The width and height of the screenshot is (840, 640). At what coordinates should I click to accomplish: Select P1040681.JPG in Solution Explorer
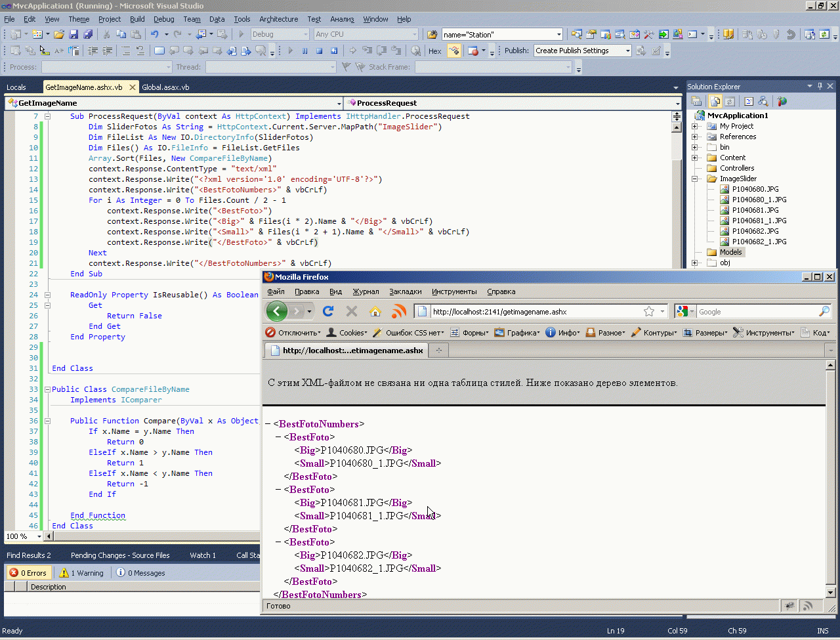[x=755, y=210]
